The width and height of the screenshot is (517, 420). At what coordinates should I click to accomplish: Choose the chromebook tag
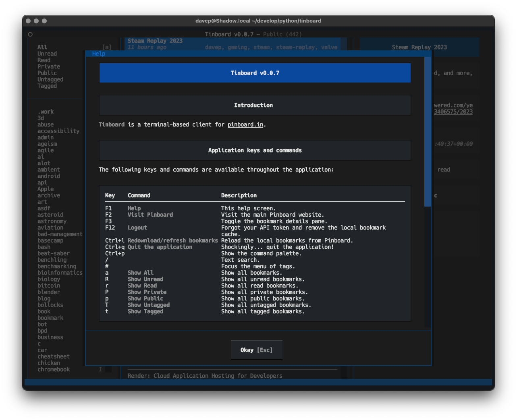[x=54, y=369]
